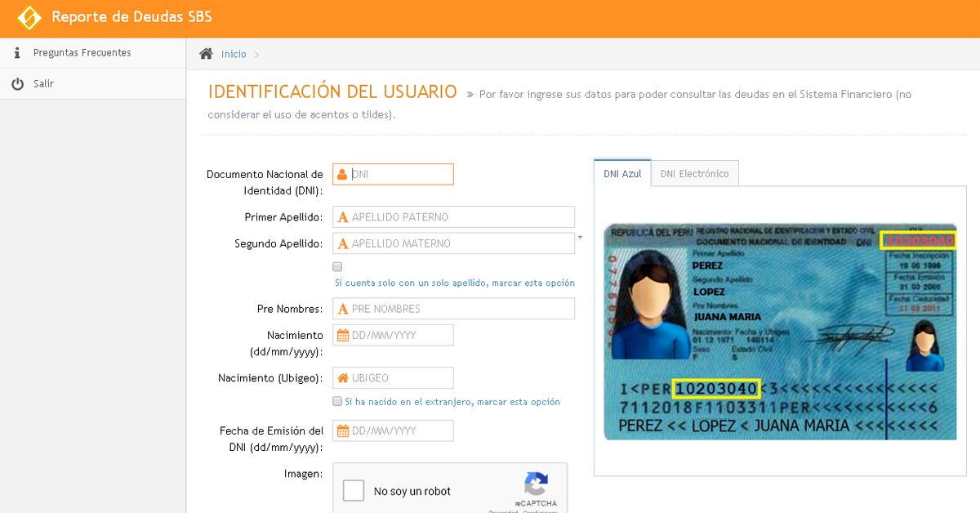Tick the No soy un robot checkbox
This screenshot has height=513, width=980.
coord(354,491)
